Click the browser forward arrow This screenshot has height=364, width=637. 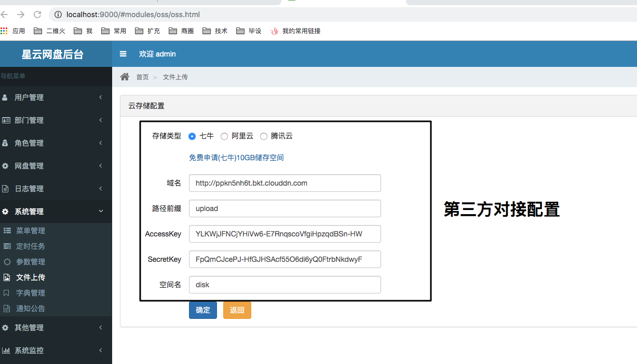coord(21,15)
